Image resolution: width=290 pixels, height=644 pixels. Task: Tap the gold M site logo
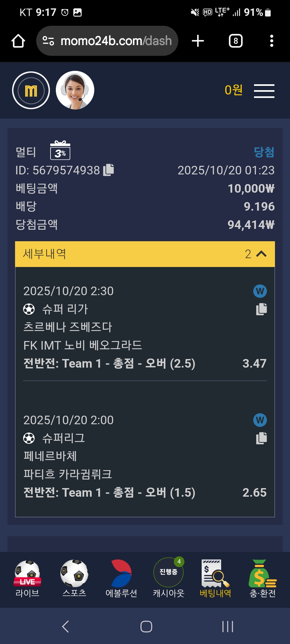(31, 90)
